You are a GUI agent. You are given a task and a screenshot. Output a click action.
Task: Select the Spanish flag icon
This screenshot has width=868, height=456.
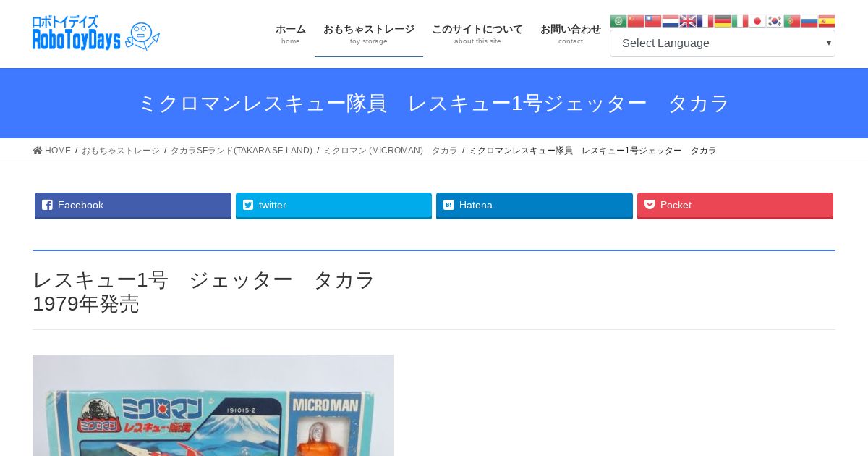pos(827,21)
